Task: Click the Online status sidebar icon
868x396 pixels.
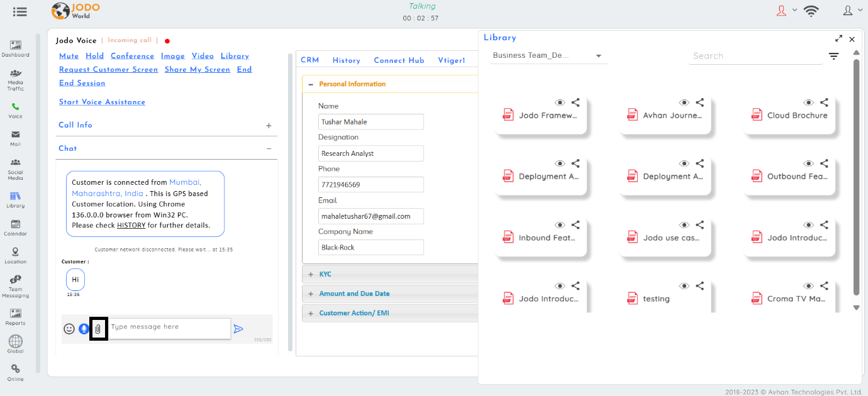Action: (15, 373)
